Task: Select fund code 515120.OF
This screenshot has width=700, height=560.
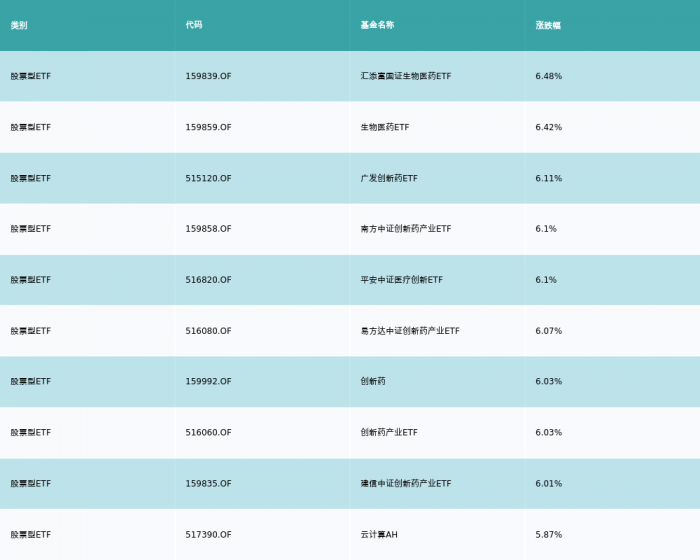Action: (208, 178)
